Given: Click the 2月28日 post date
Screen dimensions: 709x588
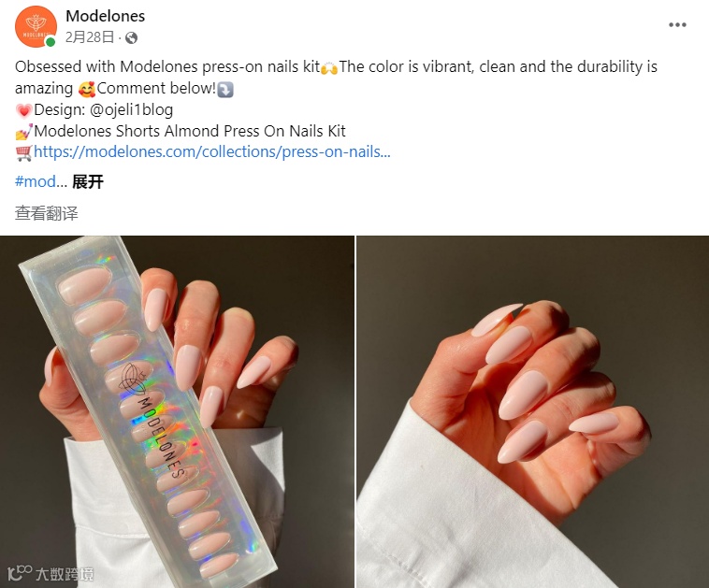Looking at the screenshot, I should pyautogui.click(x=90, y=37).
